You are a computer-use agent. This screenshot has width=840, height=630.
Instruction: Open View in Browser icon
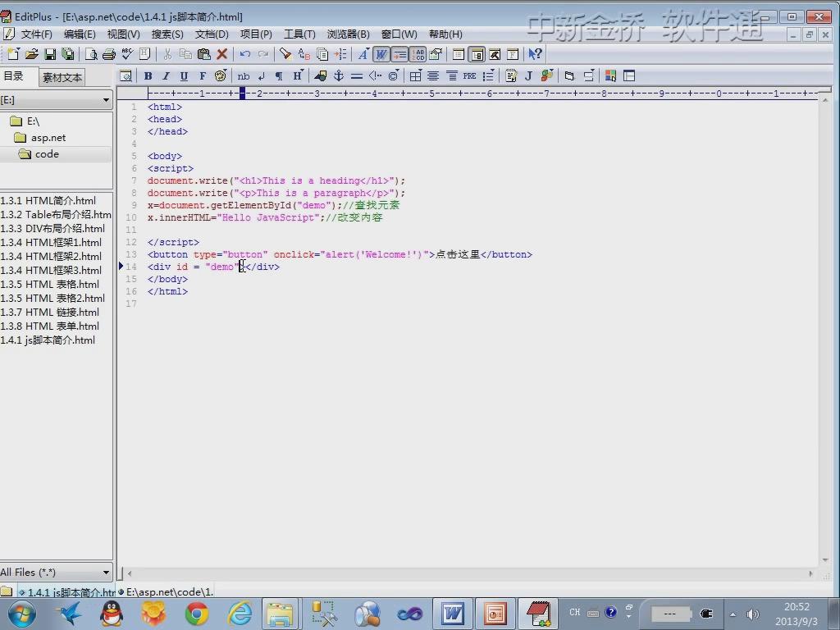pos(126,76)
